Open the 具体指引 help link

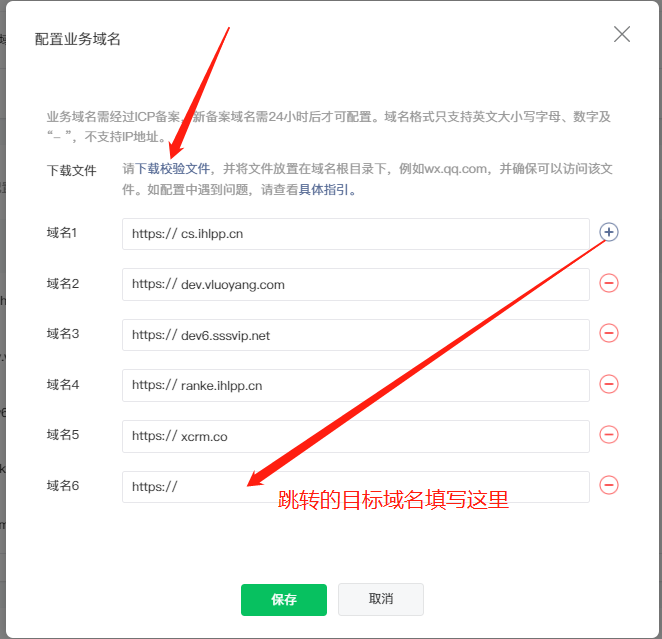click(x=324, y=190)
